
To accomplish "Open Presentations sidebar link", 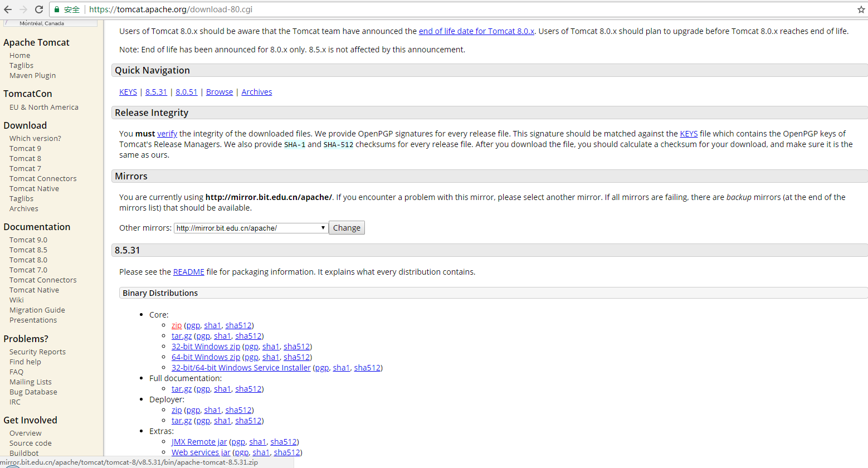I will [x=33, y=320].
